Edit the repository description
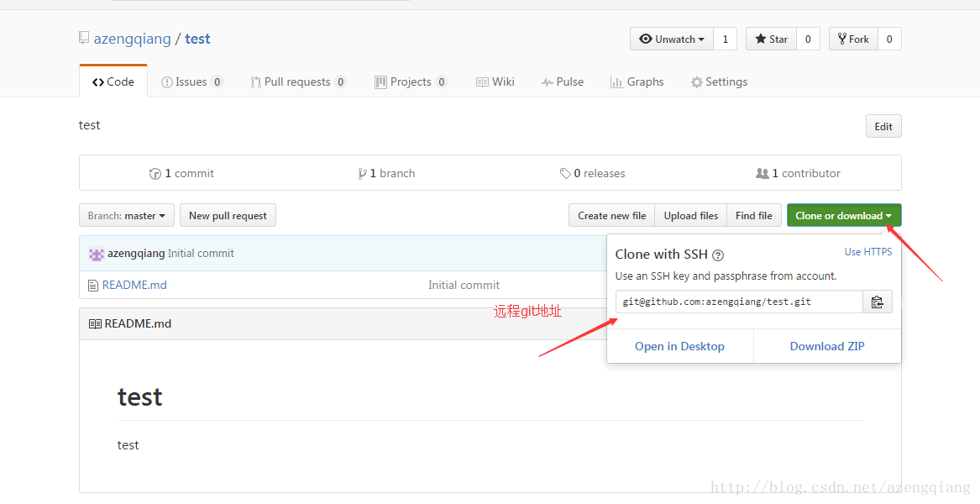Viewport: 980px width, 504px height. coord(883,126)
